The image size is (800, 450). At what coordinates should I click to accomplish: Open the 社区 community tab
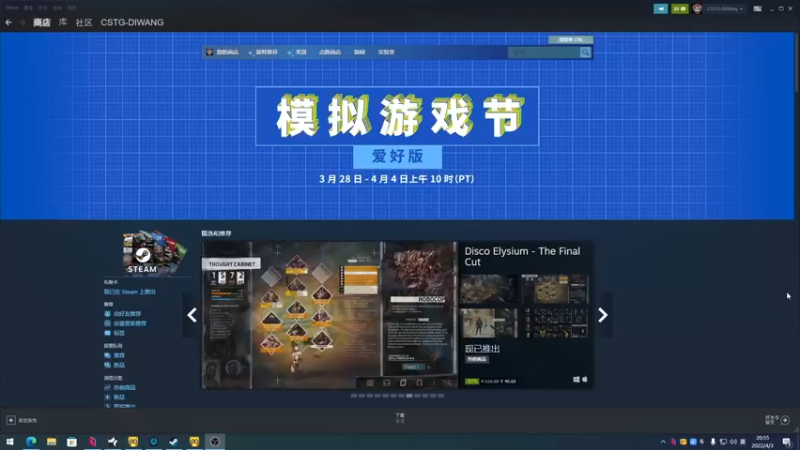coord(84,22)
